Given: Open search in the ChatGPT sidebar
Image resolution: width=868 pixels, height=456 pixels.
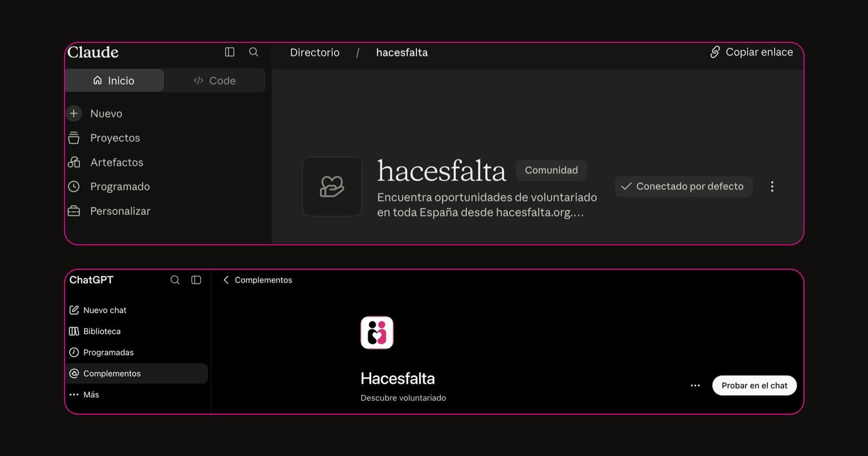Looking at the screenshot, I should (x=175, y=280).
